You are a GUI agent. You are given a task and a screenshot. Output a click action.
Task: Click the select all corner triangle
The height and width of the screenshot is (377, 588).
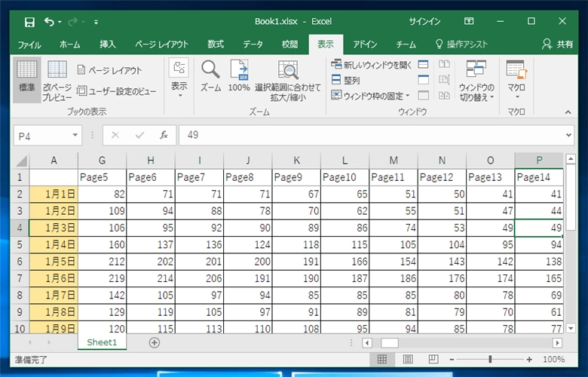21,161
